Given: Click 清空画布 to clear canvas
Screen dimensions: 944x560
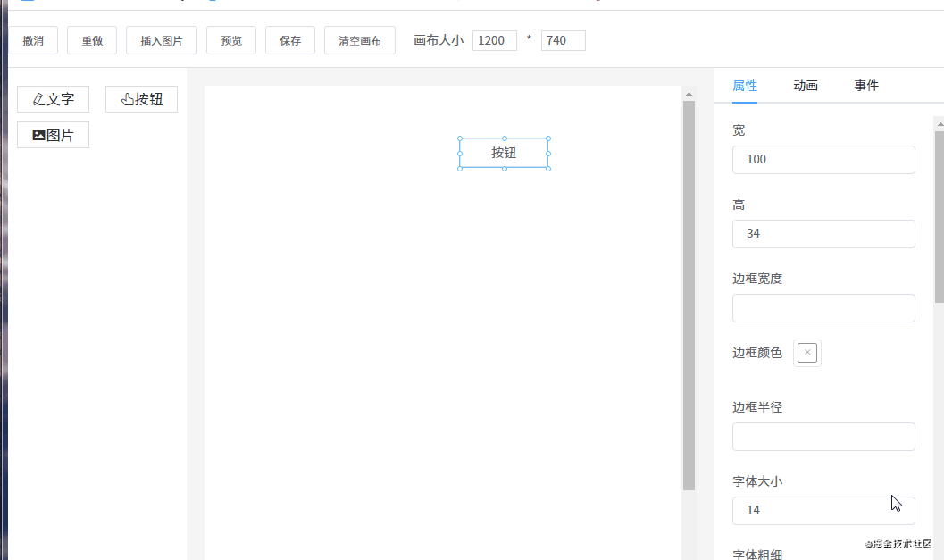Looking at the screenshot, I should [x=360, y=40].
